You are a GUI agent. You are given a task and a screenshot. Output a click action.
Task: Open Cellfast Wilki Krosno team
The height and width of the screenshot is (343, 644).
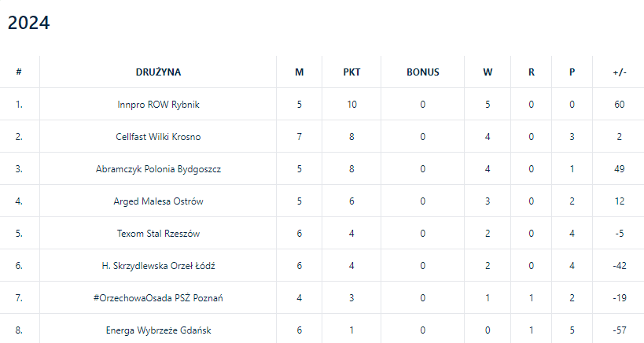158,137
